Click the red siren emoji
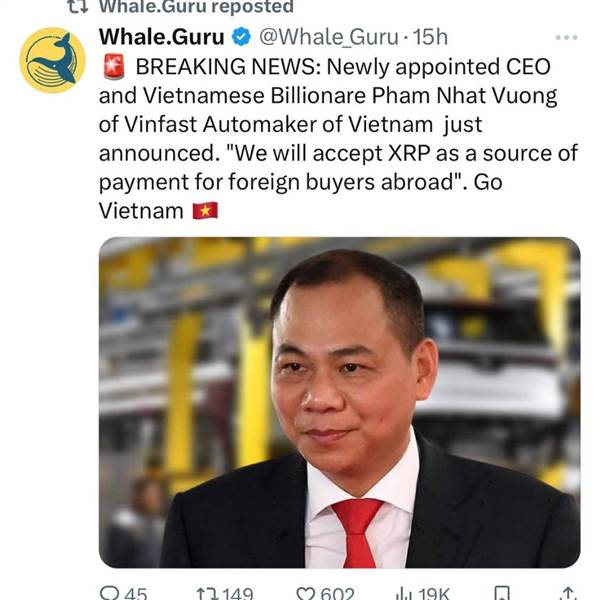Viewport: 600px width, 600px height. tap(114, 67)
